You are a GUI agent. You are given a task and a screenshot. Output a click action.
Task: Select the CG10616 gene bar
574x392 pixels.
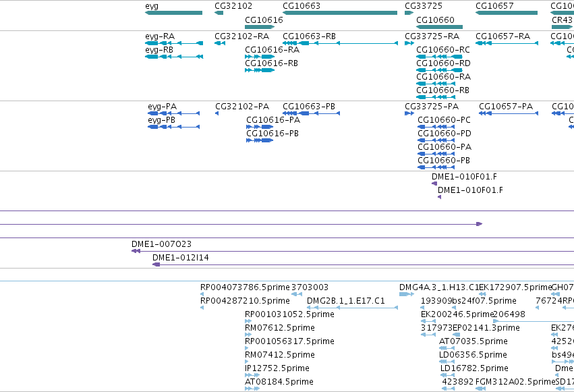tap(260, 27)
